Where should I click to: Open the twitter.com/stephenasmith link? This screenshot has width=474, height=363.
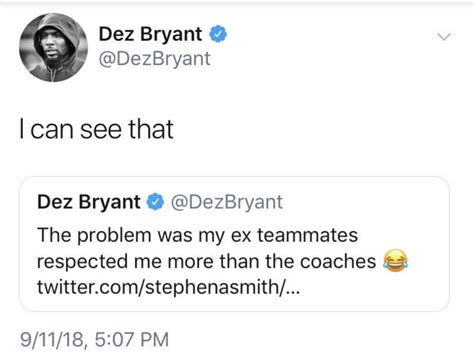[x=169, y=287]
